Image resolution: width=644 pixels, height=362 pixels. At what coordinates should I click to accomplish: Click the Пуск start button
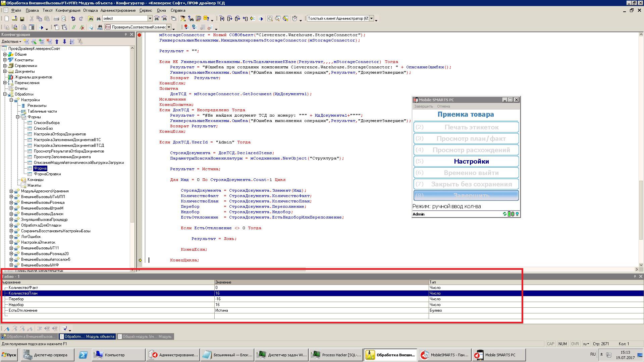[9, 355]
